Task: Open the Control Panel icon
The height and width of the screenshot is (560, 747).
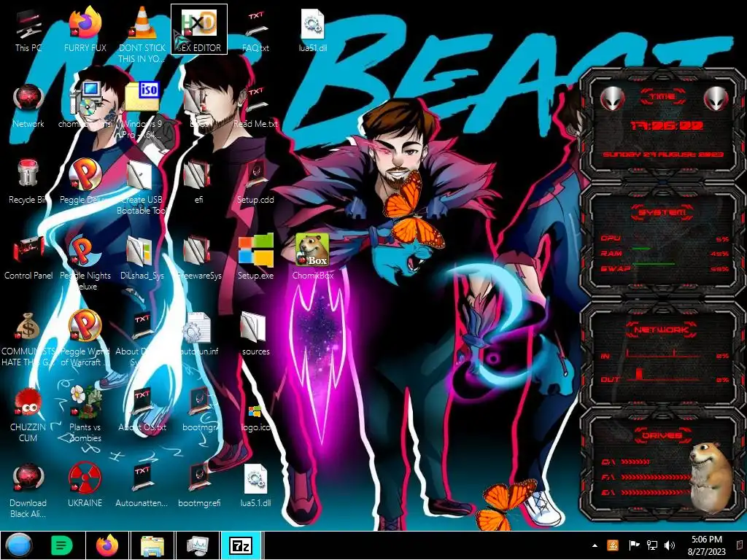Action: click(x=28, y=257)
